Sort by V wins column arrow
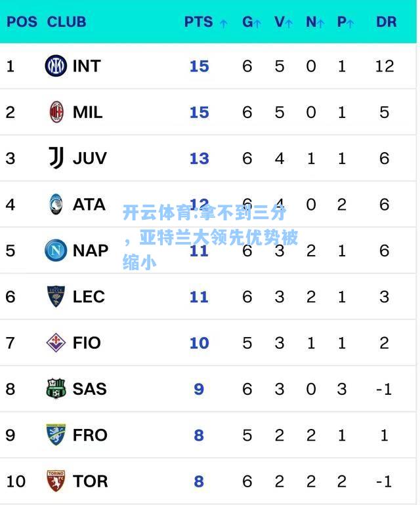420x505 pixels. 289,23
